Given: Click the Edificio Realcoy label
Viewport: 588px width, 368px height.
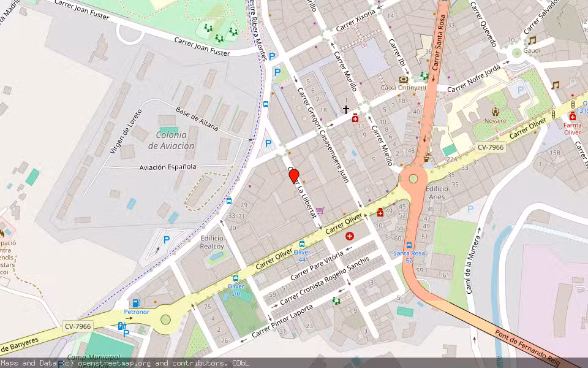Looking at the screenshot, I should click(x=212, y=242).
